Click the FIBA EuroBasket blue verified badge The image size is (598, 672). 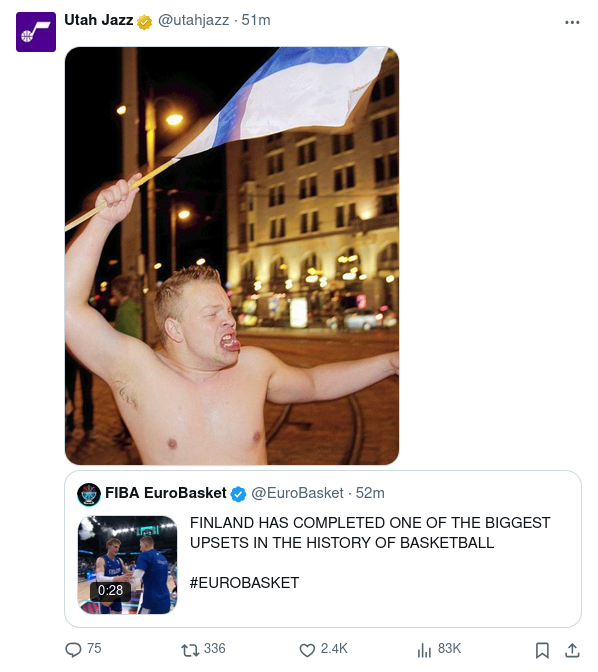point(238,494)
